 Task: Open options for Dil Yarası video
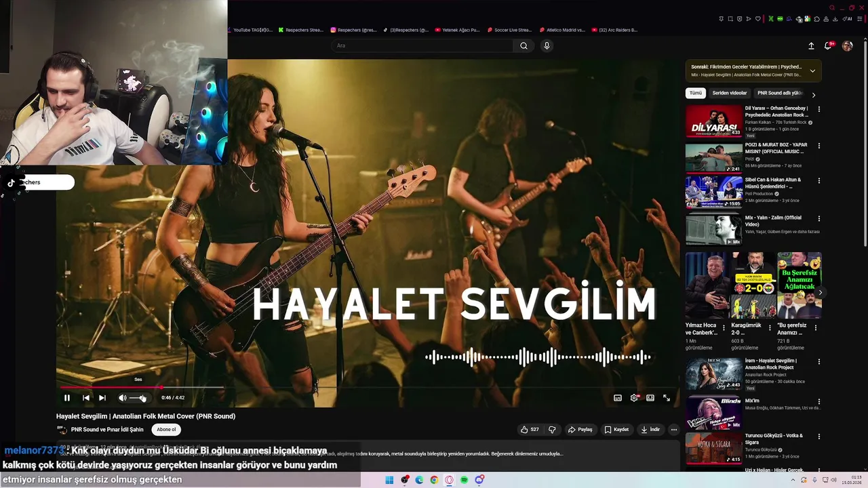(x=818, y=109)
